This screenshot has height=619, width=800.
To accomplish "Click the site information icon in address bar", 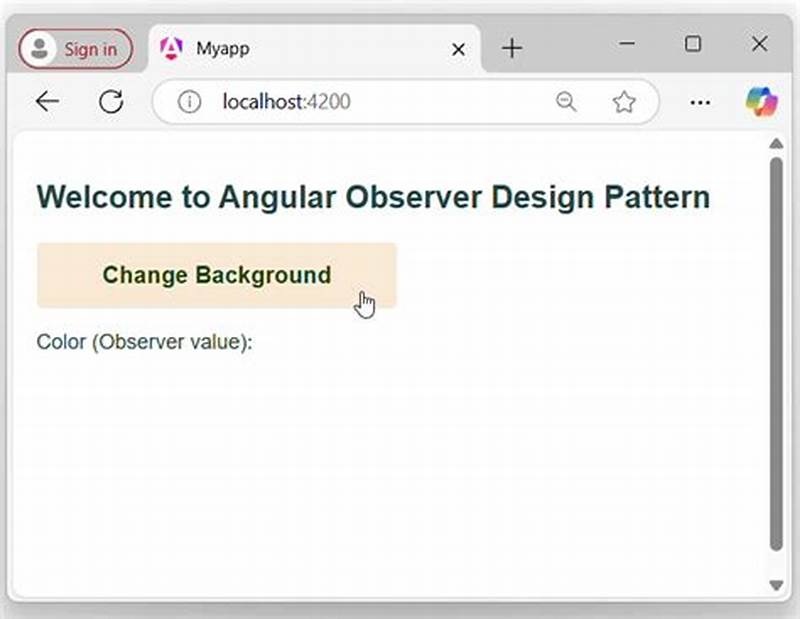I will click(x=188, y=101).
